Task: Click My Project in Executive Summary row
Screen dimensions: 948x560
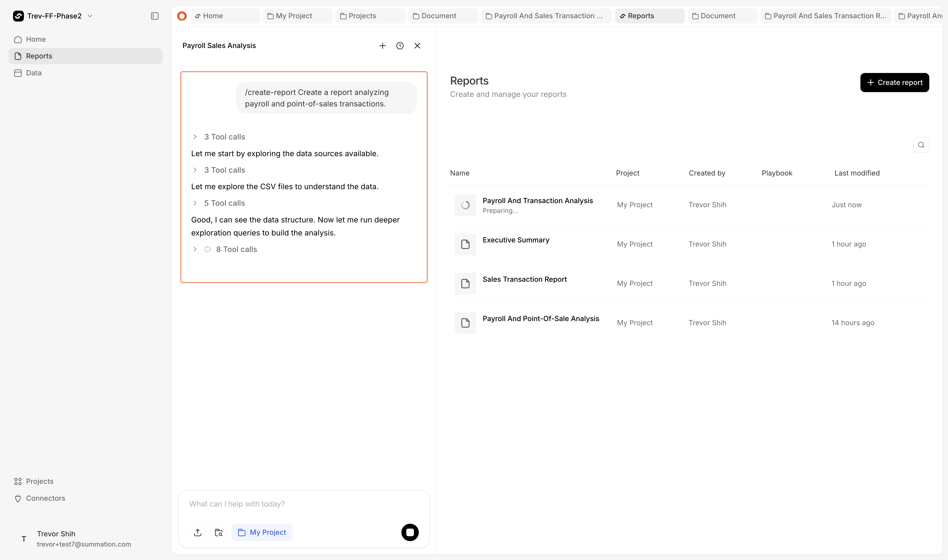Action: 635,244
